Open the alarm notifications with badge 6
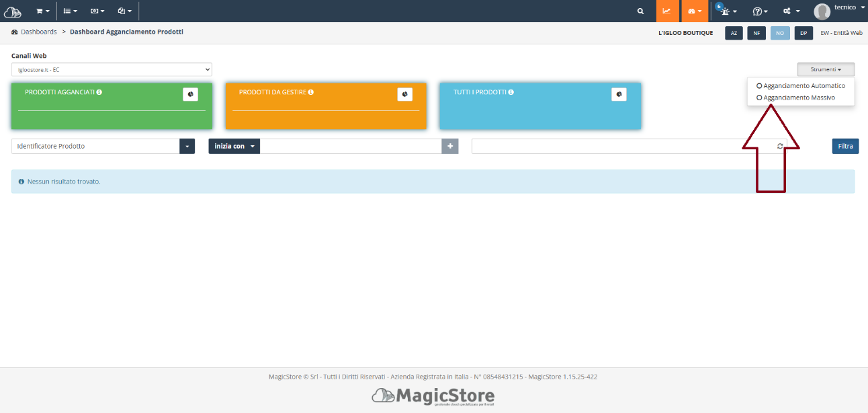Image resolution: width=868 pixels, height=413 pixels. 726,11
